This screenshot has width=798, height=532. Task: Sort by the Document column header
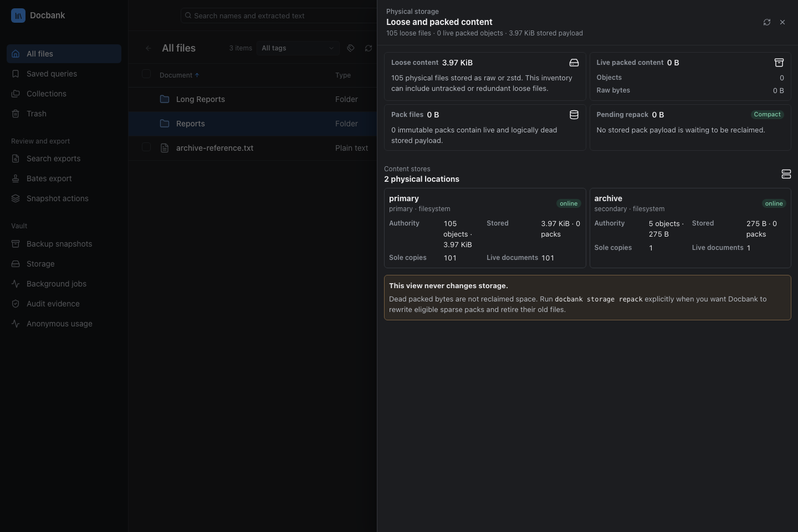[x=179, y=75]
